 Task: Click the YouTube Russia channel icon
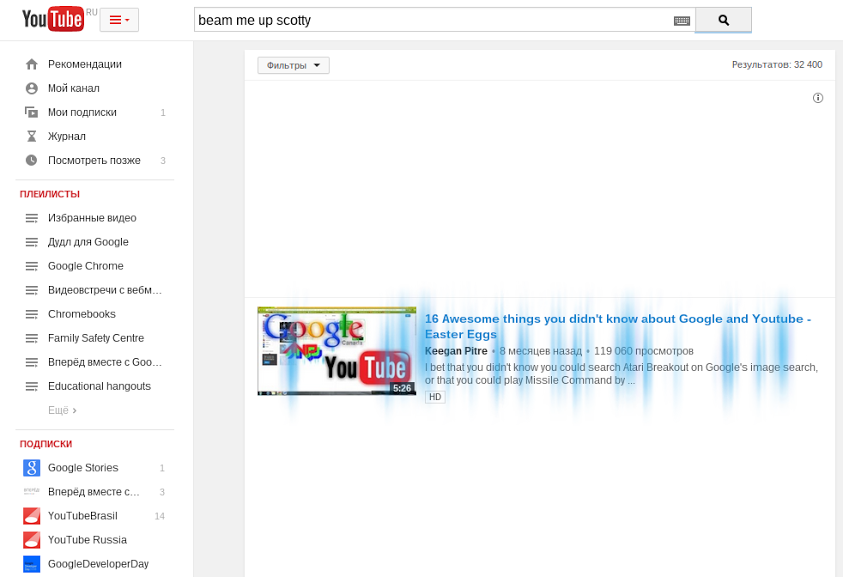coord(32,540)
